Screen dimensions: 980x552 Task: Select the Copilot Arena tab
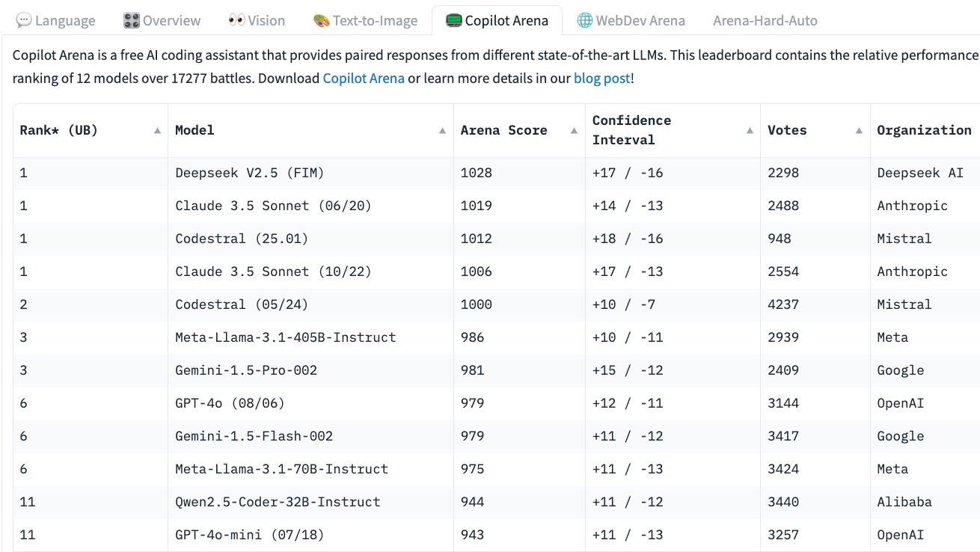click(497, 20)
